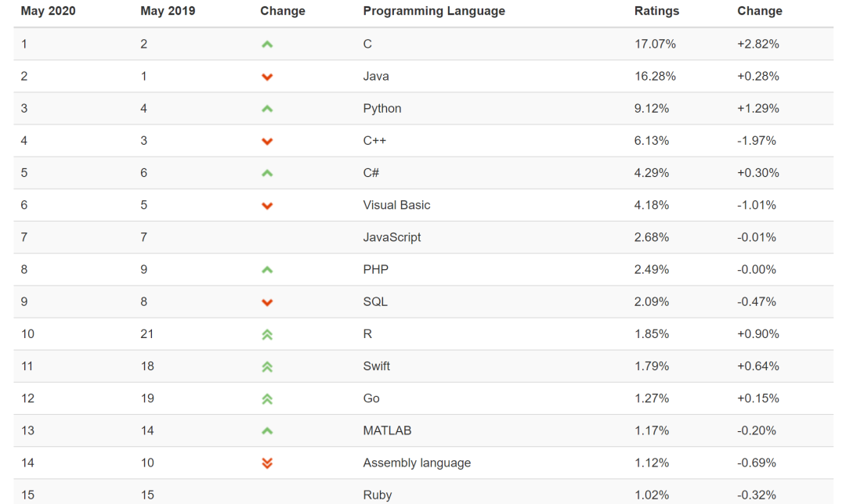
Task: Select the Visual Basic language name
Action: [x=396, y=205]
